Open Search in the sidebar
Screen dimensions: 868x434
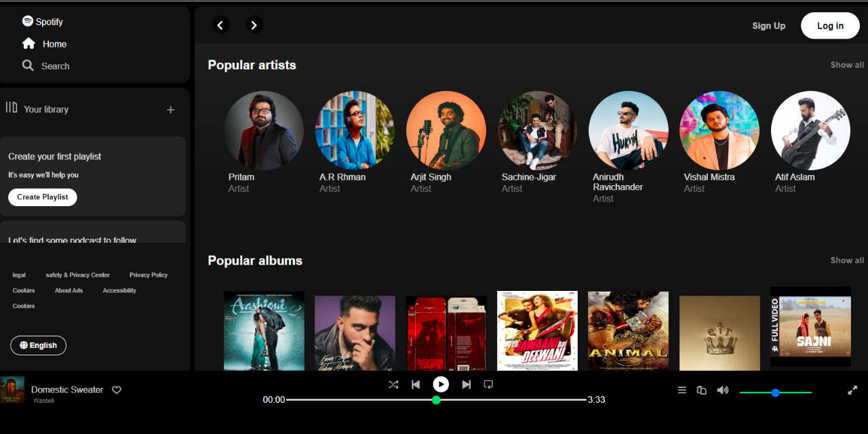(x=46, y=66)
